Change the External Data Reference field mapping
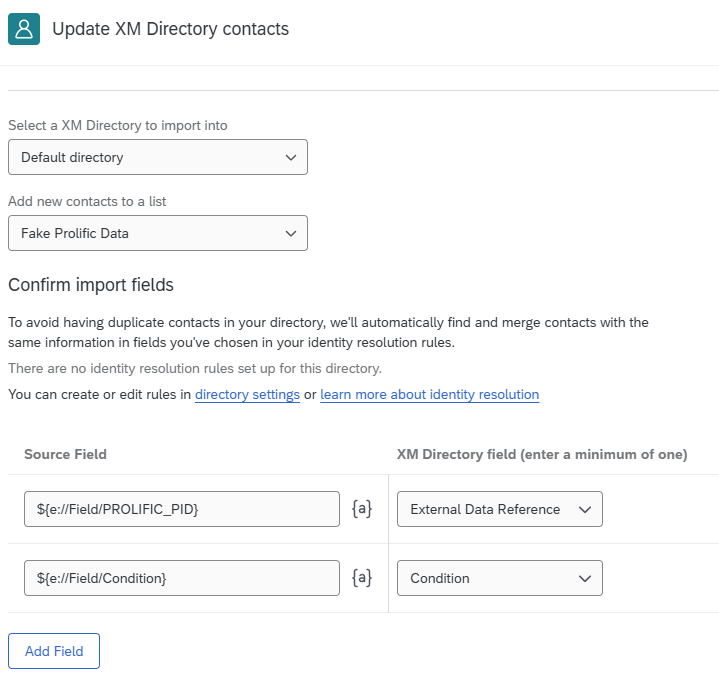The image size is (719, 689). (x=500, y=509)
